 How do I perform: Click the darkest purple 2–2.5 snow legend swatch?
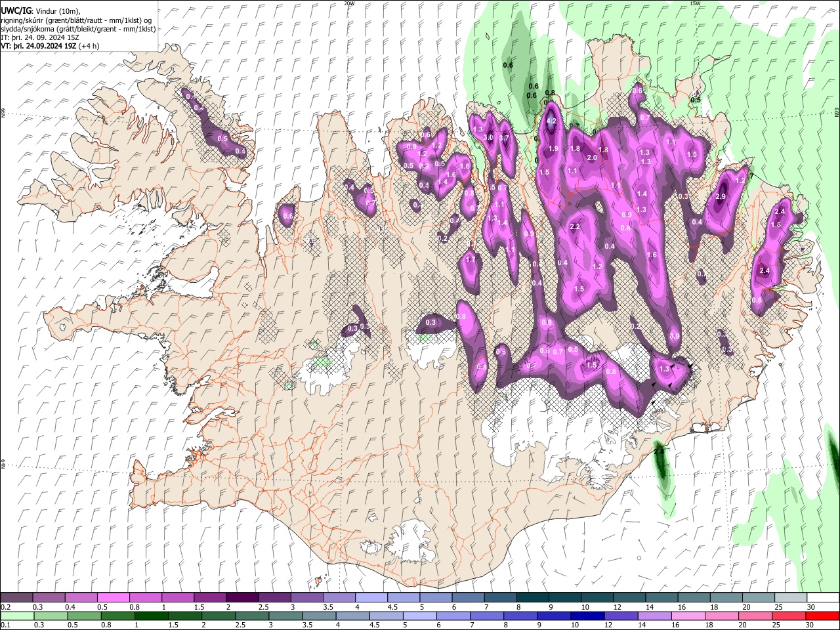click(241, 598)
